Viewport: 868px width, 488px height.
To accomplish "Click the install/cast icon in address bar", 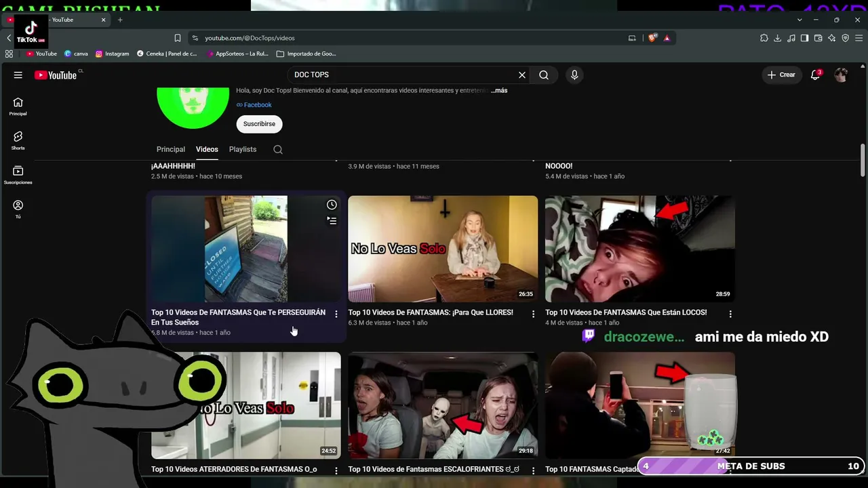I will [x=632, y=38].
